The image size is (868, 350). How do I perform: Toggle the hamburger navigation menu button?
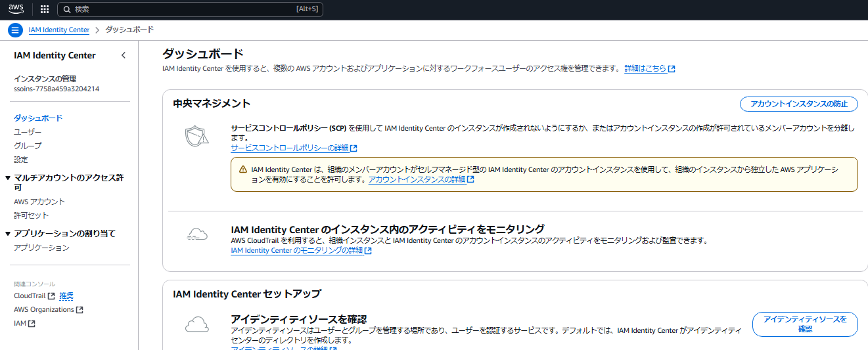(15, 30)
